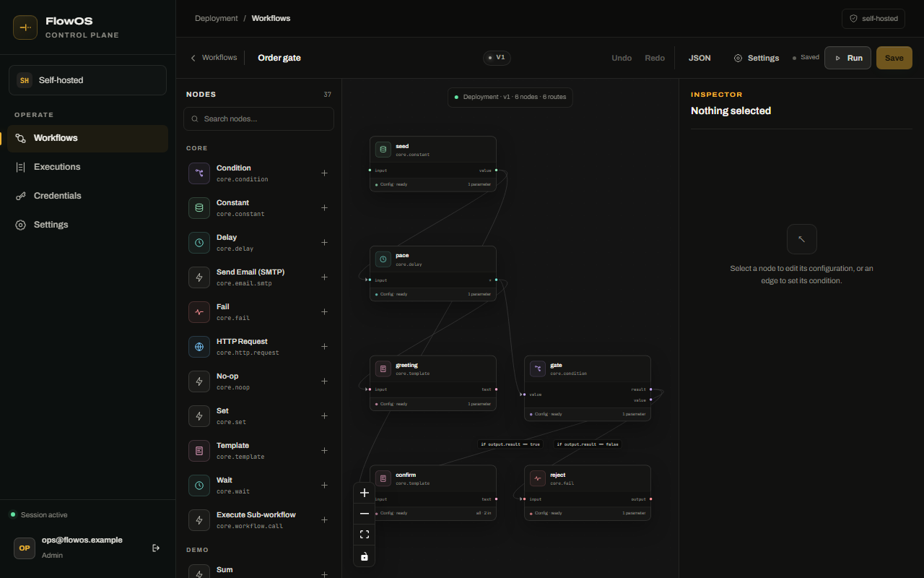
Task: Open the Self-hosted workspace switcher
Action: pos(87,80)
